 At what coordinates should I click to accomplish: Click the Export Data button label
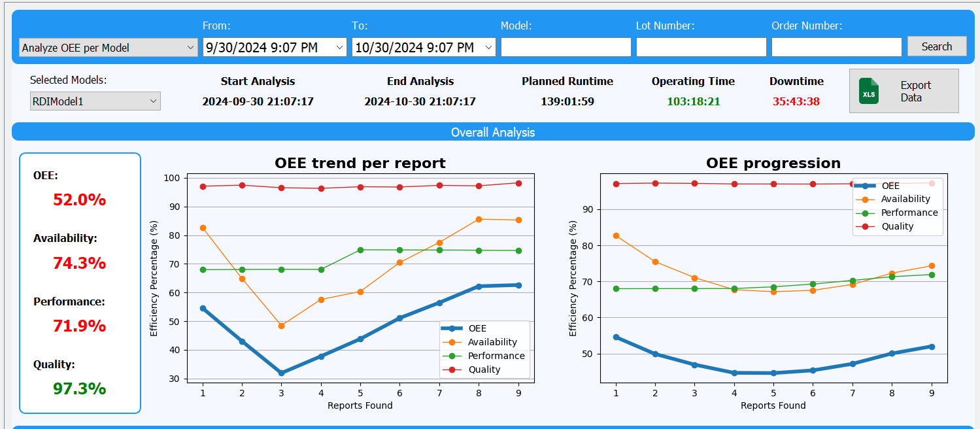tap(915, 91)
